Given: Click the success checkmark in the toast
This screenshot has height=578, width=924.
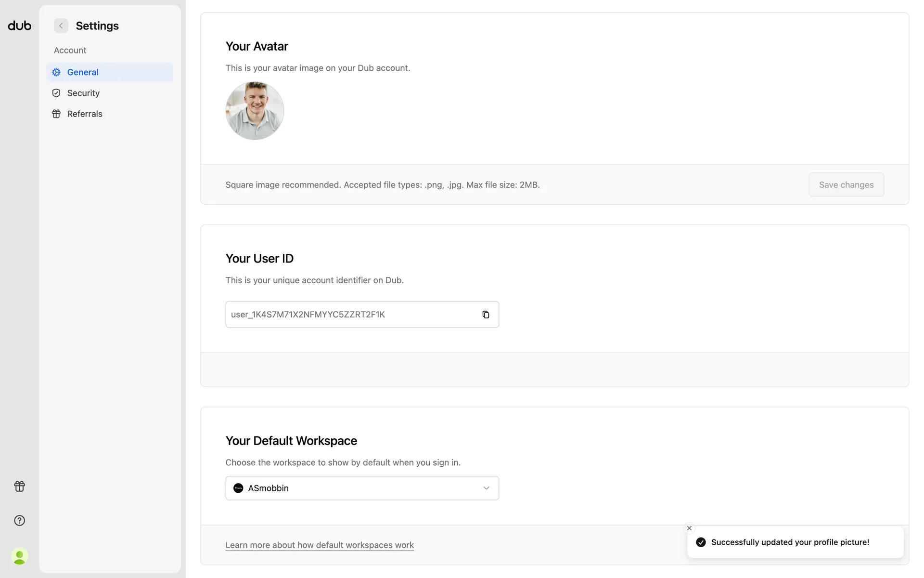Looking at the screenshot, I should 701,542.
